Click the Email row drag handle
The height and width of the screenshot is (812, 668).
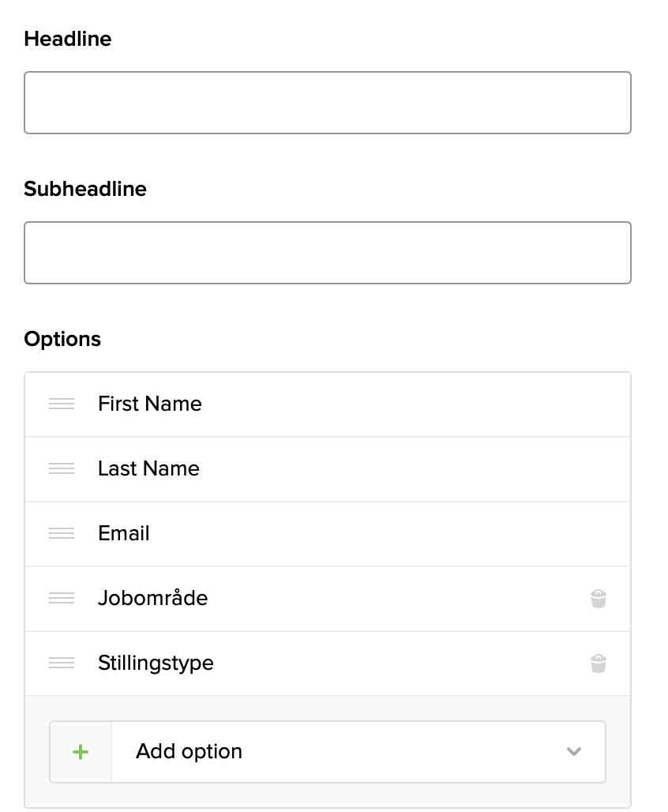(62, 533)
